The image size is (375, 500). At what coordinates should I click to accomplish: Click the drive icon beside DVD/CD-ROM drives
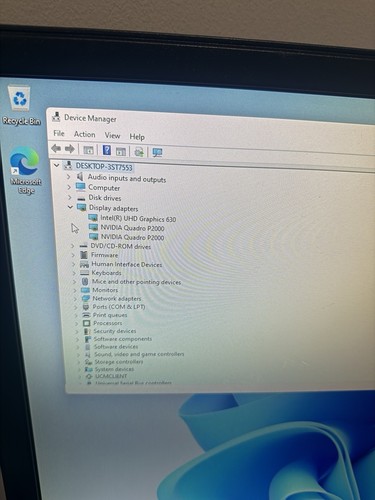83,246
